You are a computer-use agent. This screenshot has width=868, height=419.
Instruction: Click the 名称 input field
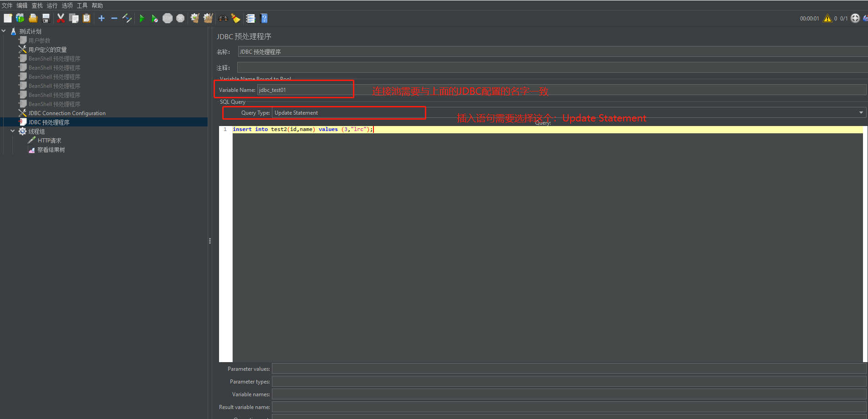point(552,51)
